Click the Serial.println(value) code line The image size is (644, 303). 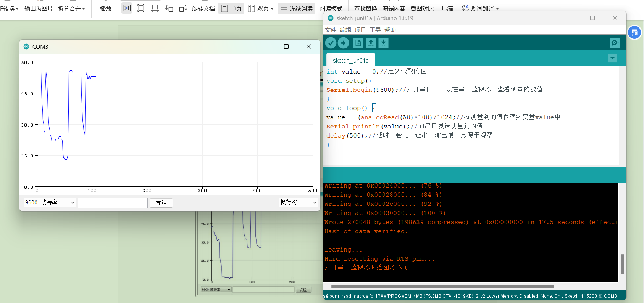tap(404, 126)
